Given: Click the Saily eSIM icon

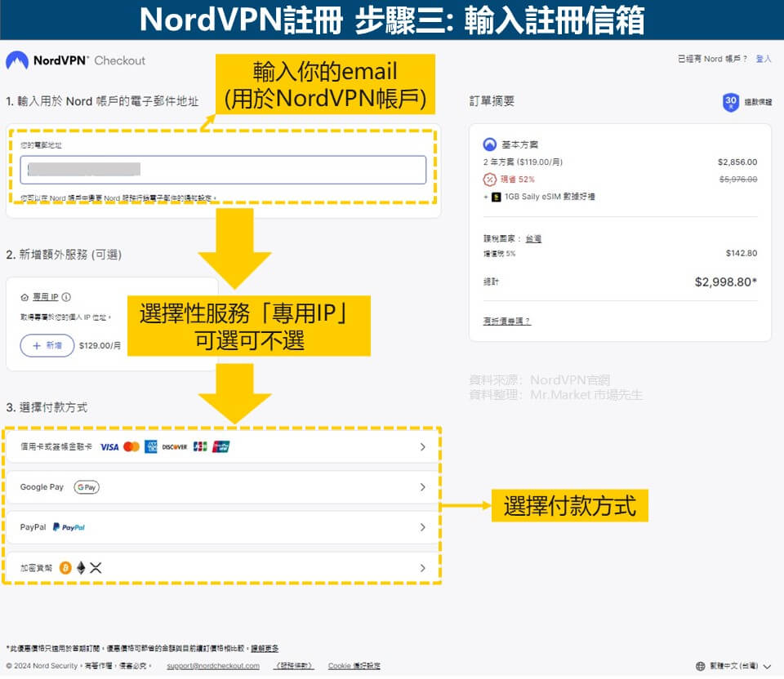Looking at the screenshot, I should coord(497,197).
